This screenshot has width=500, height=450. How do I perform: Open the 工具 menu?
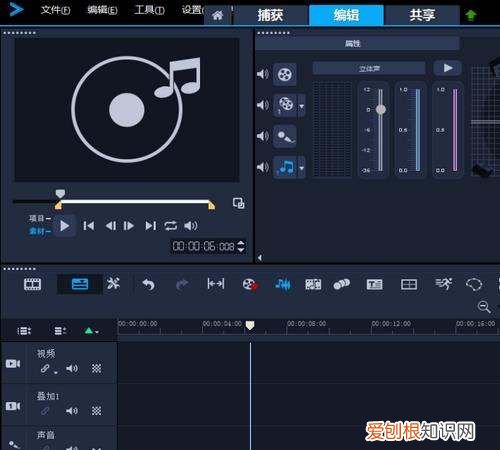(x=149, y=10)
